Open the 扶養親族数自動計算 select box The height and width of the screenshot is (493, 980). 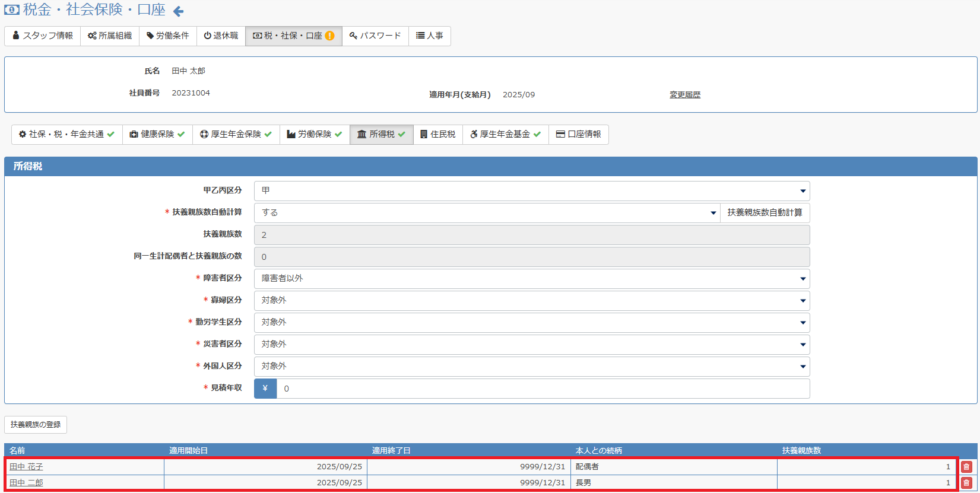pos(487,213)
